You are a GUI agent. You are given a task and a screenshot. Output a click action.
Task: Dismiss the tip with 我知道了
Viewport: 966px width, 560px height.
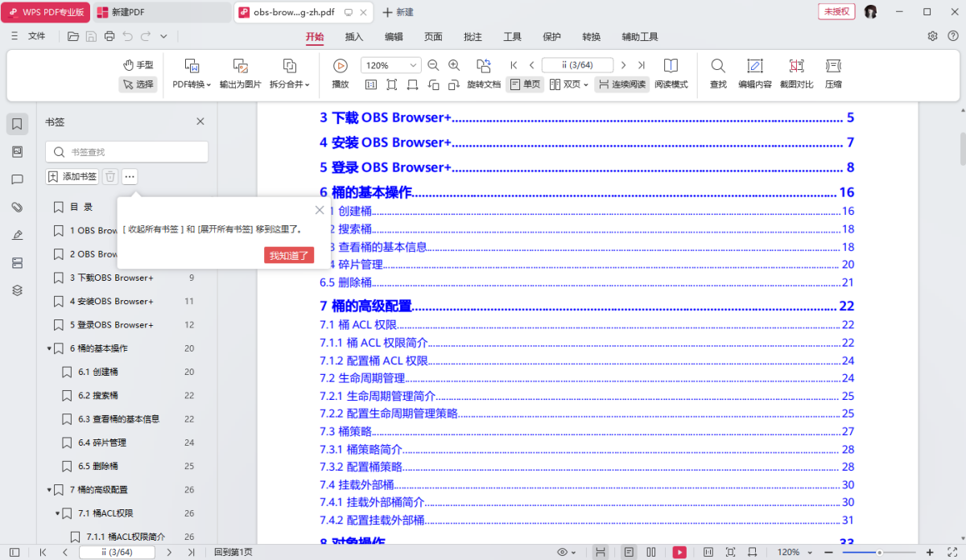[289, 255]
